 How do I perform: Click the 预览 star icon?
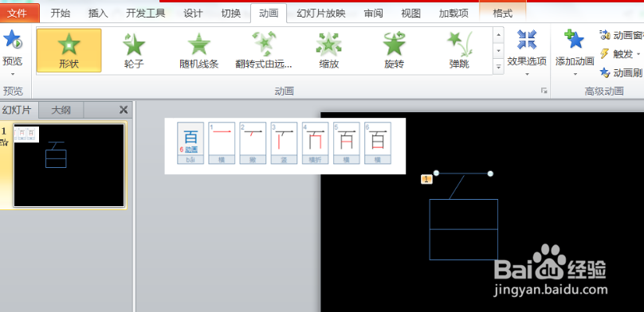point(12,39)
